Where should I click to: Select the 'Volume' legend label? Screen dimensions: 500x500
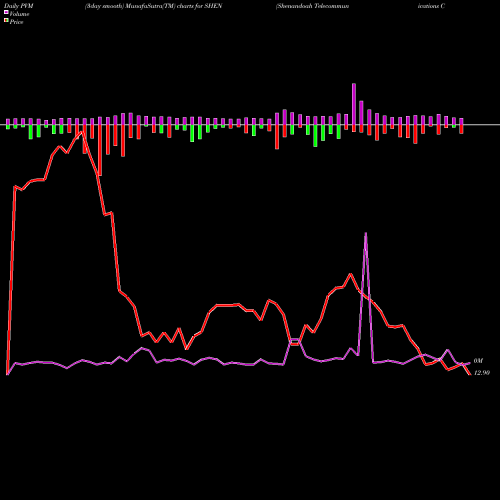pyautogui.click(x=19, y=14)
